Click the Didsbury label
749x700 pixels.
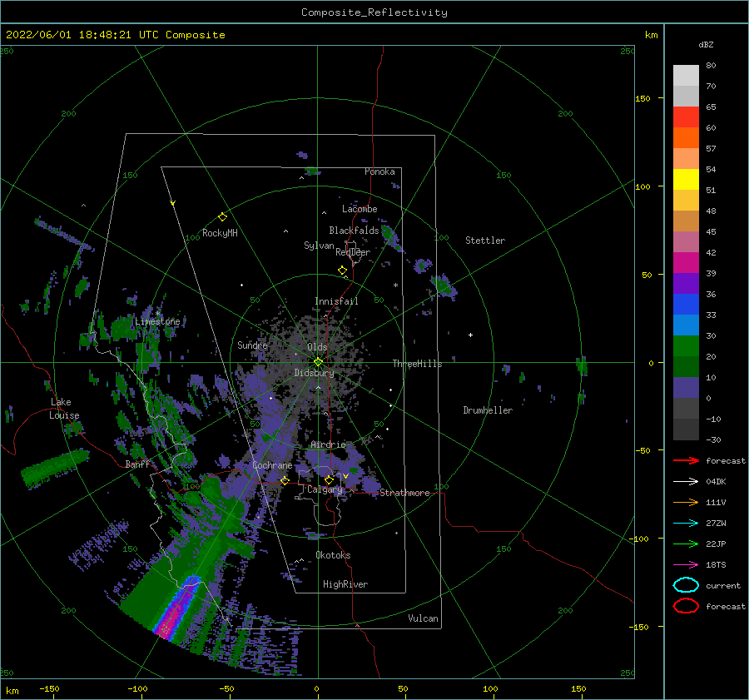click(314, 373)
